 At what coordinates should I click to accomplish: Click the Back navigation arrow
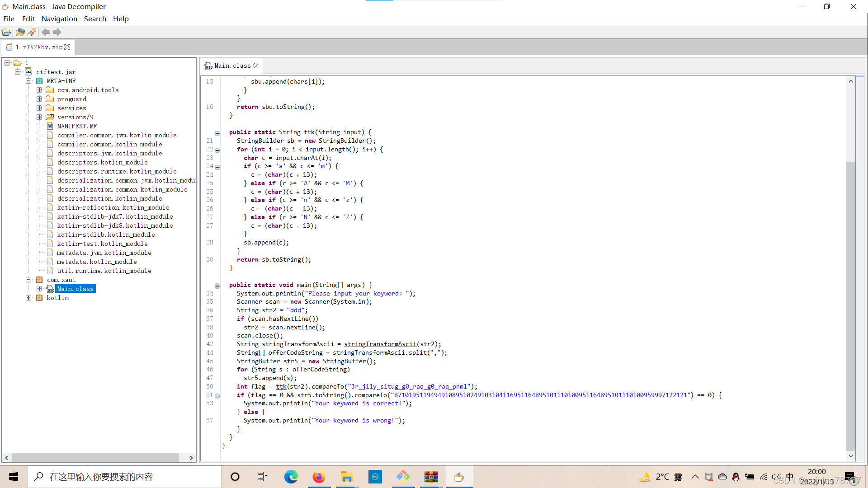click(x=46, y=32)
